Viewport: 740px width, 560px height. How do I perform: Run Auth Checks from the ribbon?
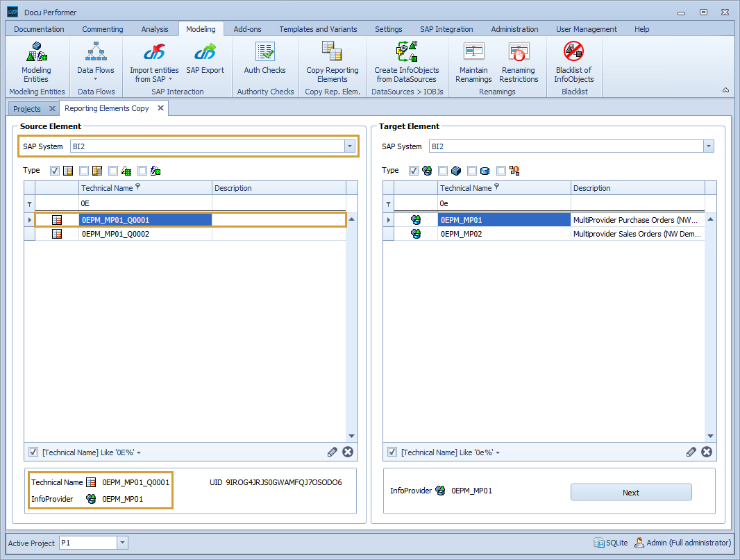(264, 62)
